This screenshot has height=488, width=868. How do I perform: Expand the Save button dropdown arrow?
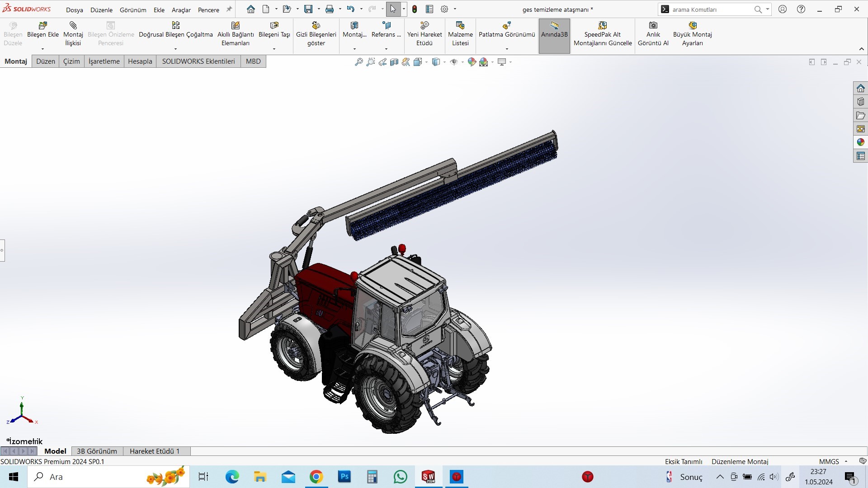(319, 9)
